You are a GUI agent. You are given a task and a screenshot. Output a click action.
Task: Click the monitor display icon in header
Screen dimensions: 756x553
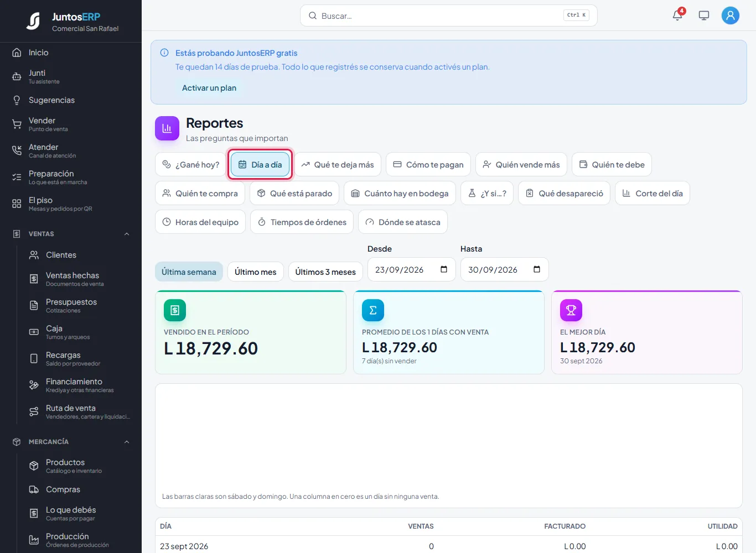(x=704, y=15)
